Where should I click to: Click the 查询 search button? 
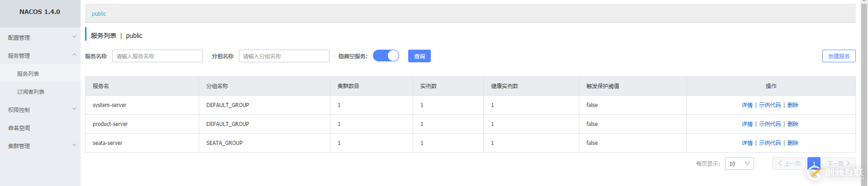[419, 56]
